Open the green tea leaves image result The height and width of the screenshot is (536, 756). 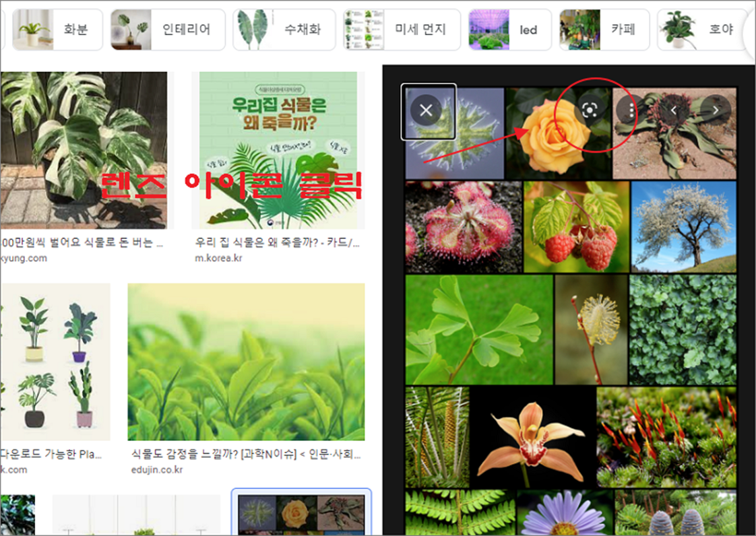[246, 362]
